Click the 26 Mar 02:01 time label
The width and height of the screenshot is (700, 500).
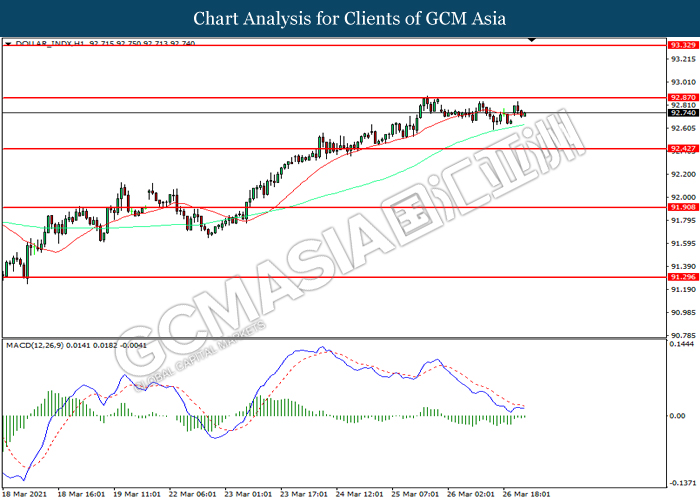click(471, 494)
